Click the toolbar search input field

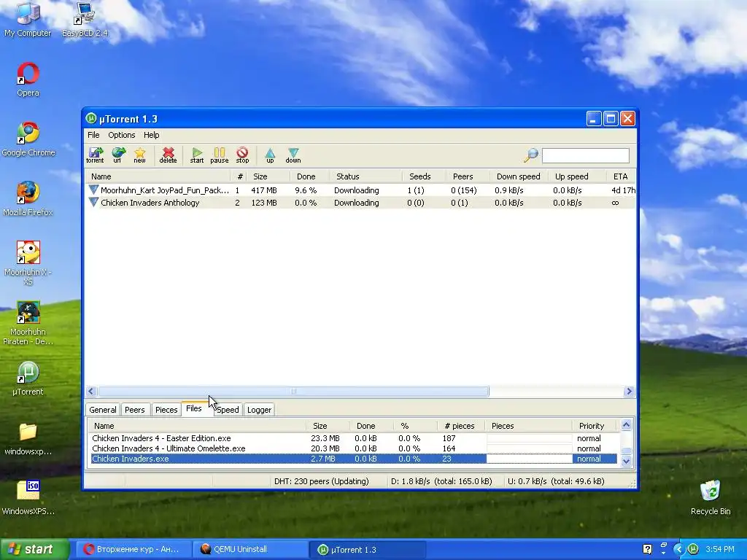click(x=586, y=155)
